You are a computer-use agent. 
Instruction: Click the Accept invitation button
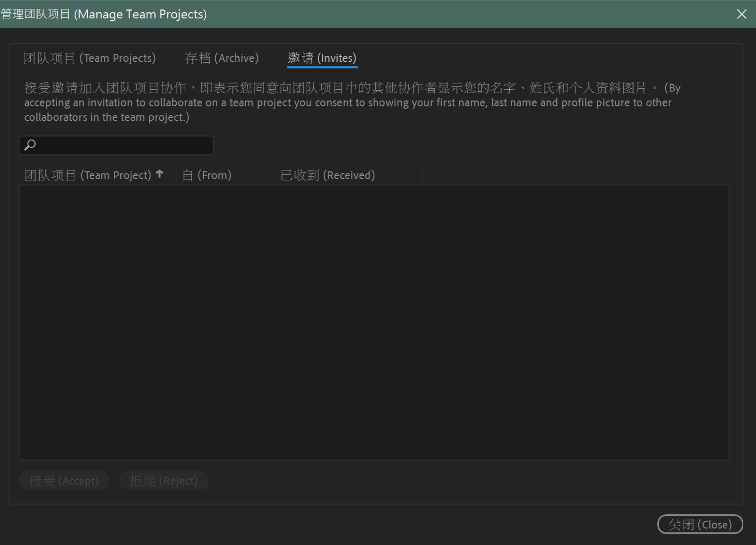[64, 480]
